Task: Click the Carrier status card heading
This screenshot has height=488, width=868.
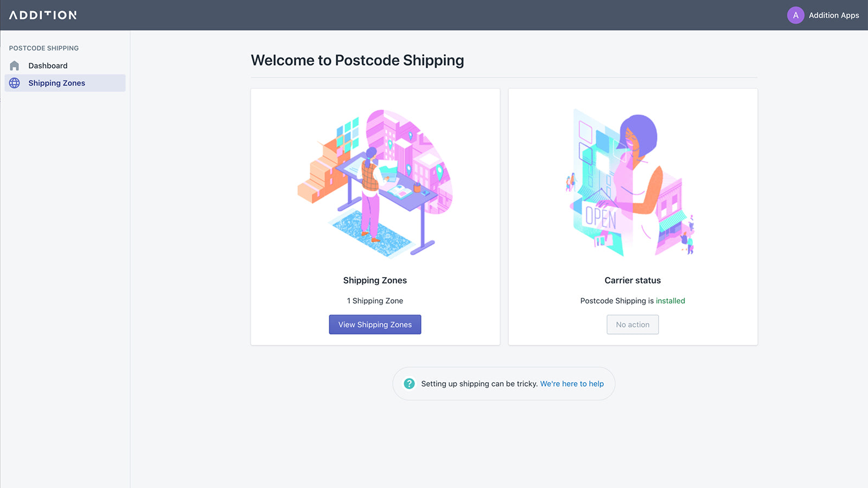Action: click(633, 280)
